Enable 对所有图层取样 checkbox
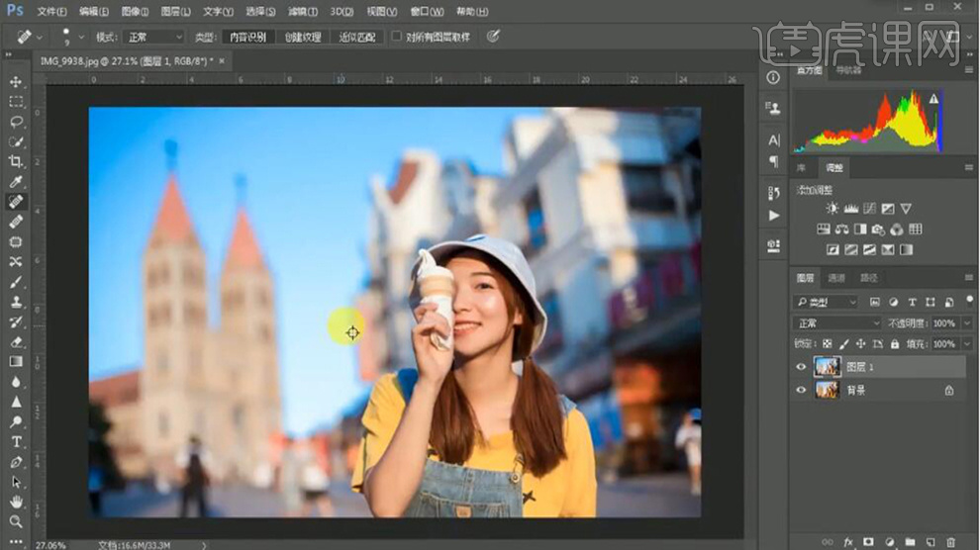This screenshot has width=980, height=550. point(397,37)
